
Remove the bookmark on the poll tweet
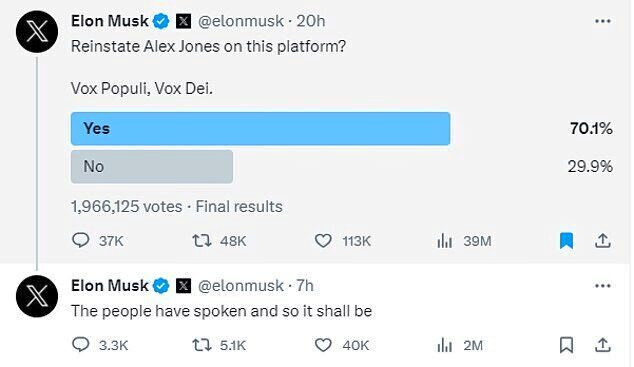(x=566, y=241)
